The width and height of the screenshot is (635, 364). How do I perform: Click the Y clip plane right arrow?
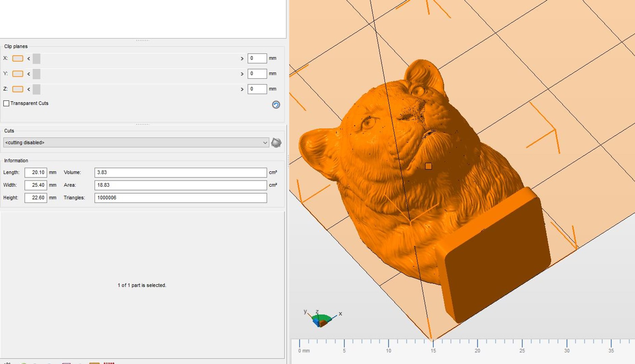tap(242, 74)
